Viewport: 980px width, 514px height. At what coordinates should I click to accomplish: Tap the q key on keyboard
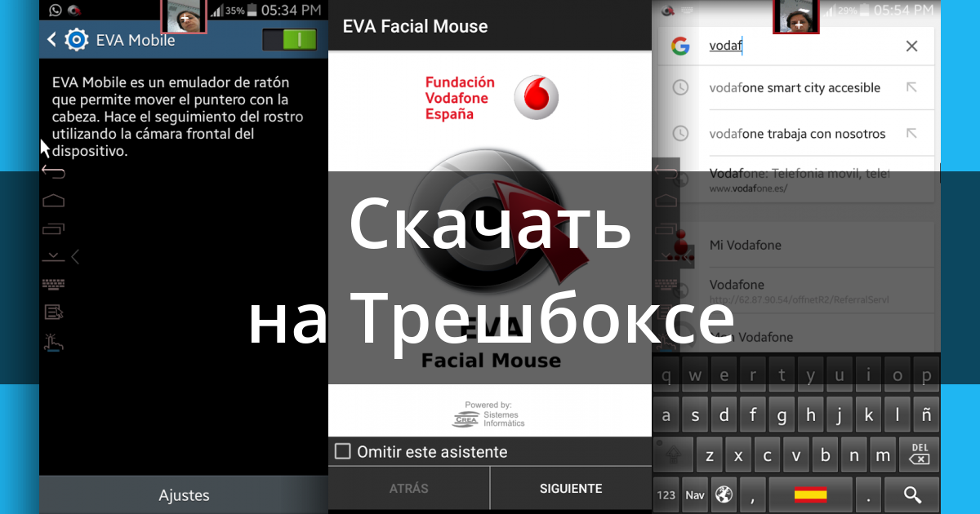tap(667, 375)
